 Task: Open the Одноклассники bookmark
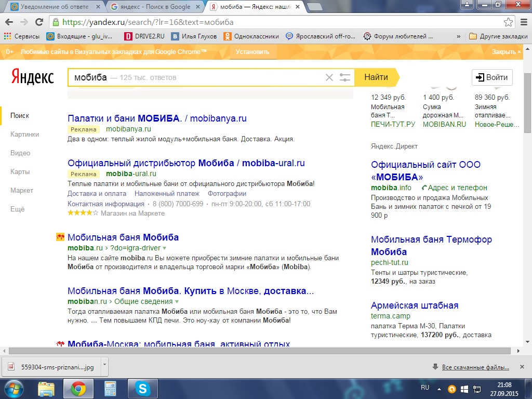click(251, 36)
